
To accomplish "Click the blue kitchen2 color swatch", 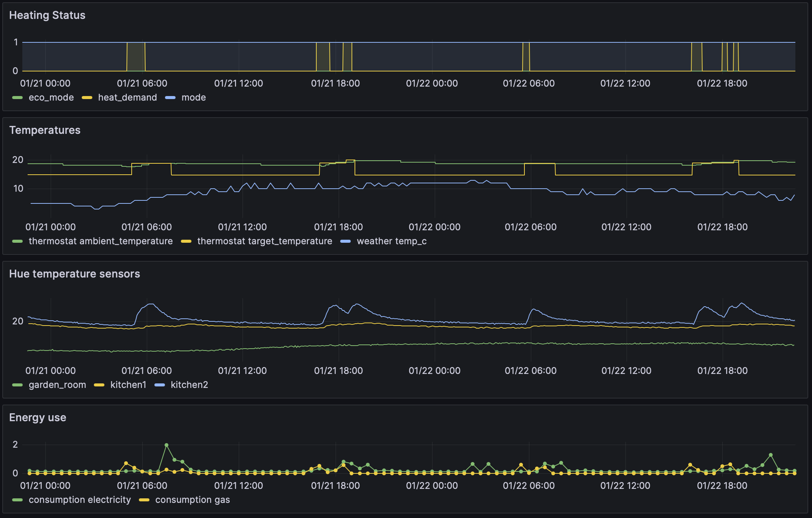I will pos(160,385).
